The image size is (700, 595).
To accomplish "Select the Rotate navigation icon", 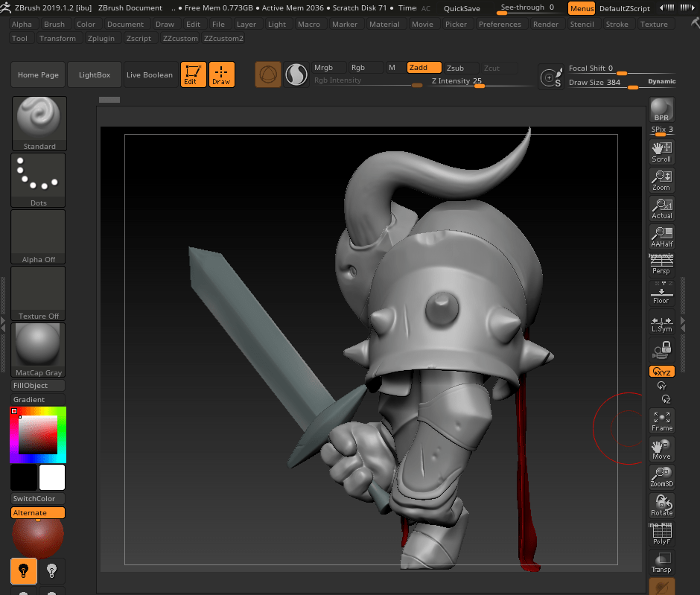I will coord(661,506).
